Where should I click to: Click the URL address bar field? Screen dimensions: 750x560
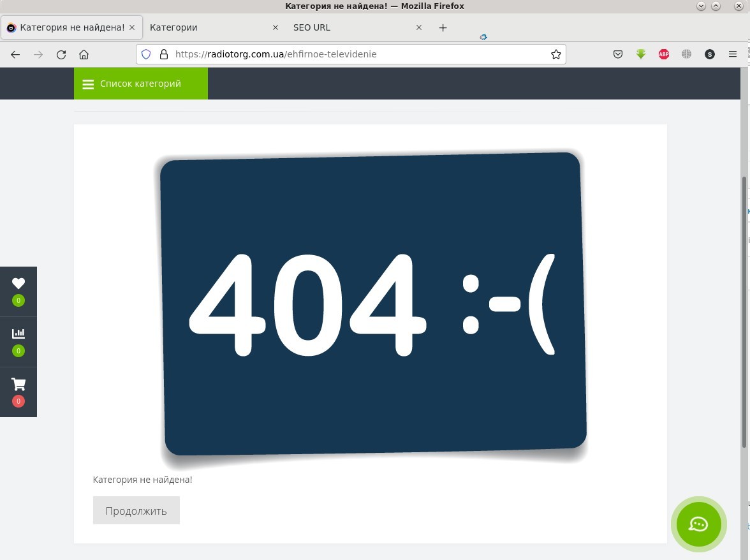point(357,54)
